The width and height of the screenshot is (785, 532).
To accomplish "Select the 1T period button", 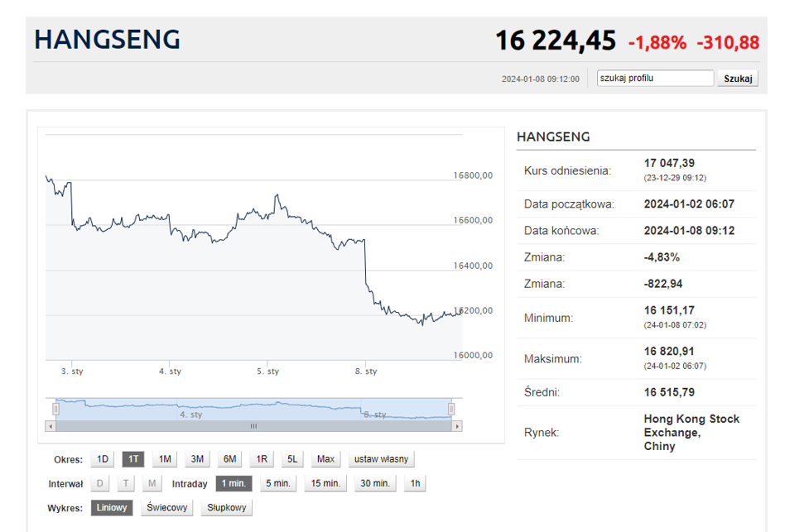I will 133,459.
